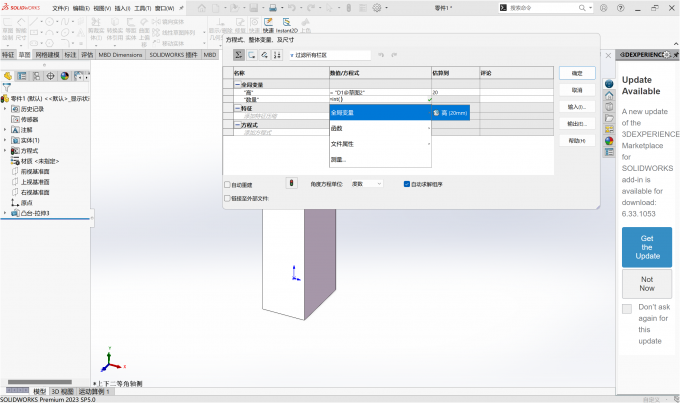Image resolution: width=680 pixels, height=403 pixels.
Task: Click the 帮助(H) button
Action: (577, 141)
